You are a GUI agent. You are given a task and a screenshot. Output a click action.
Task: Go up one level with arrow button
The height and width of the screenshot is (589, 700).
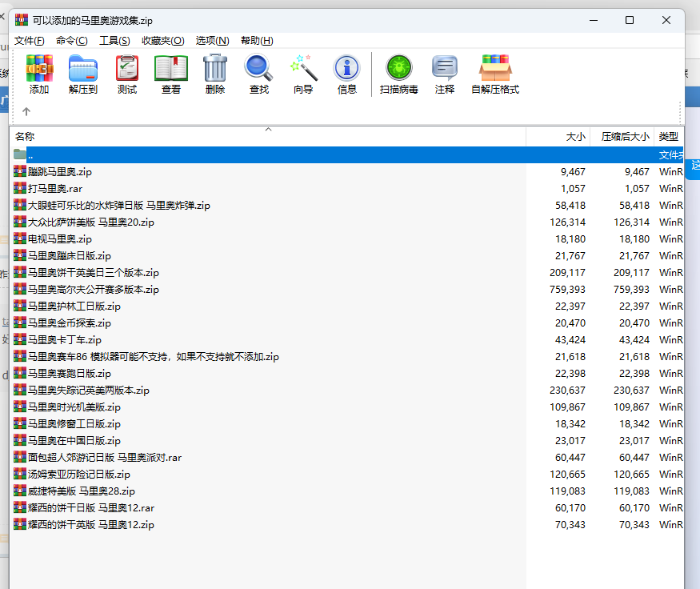pos(26,111)
